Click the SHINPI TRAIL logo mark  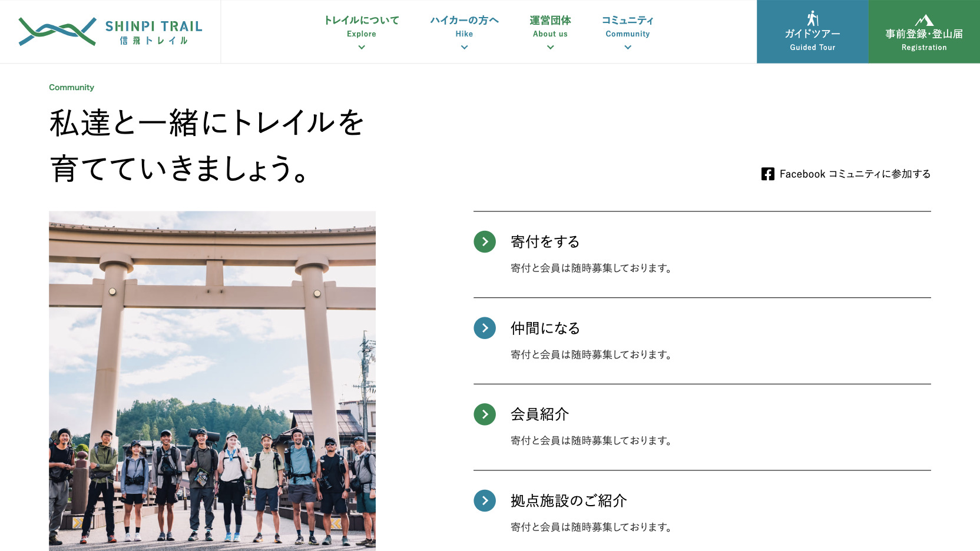(56, 31)
